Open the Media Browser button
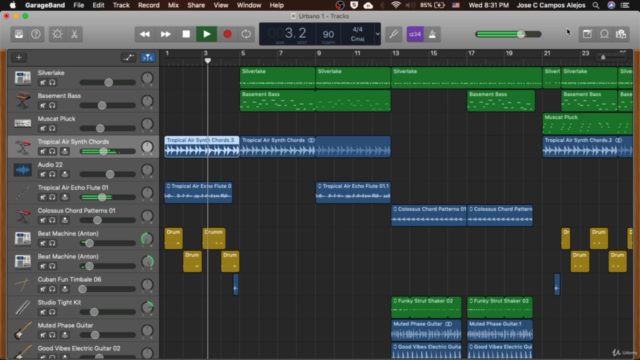The height and width of the screenshot is (360, 640). (621, 34)
